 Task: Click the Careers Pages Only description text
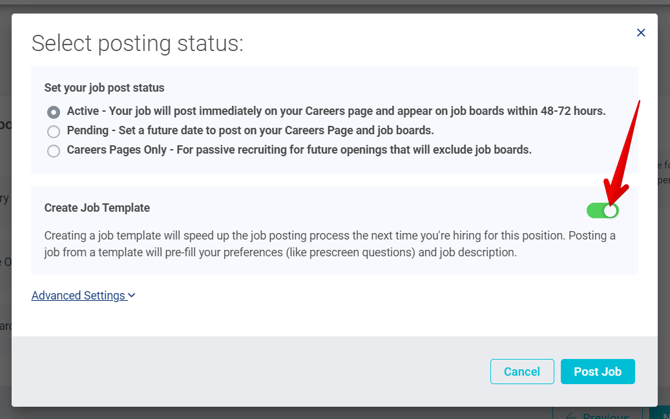pos(299,151)
